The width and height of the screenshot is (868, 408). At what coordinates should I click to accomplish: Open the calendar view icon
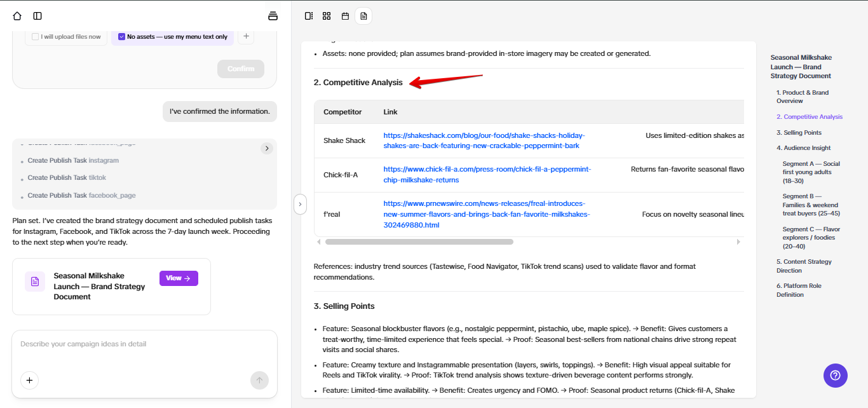345,16
